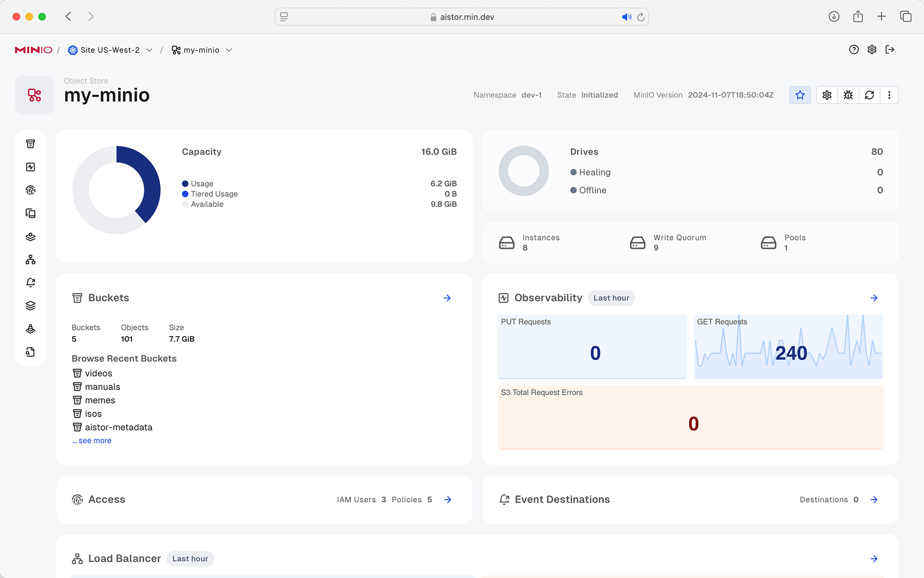Click the Available legend color dot

[185, 204]
